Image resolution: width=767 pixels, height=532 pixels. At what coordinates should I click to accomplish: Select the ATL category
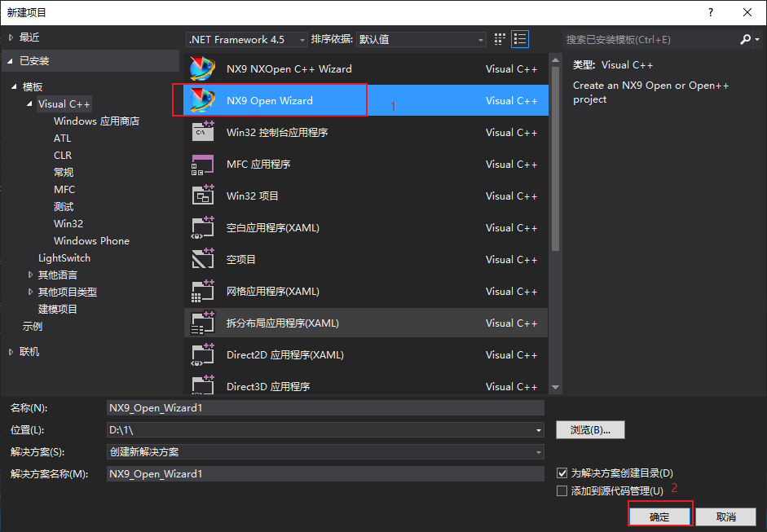point(62,138)
